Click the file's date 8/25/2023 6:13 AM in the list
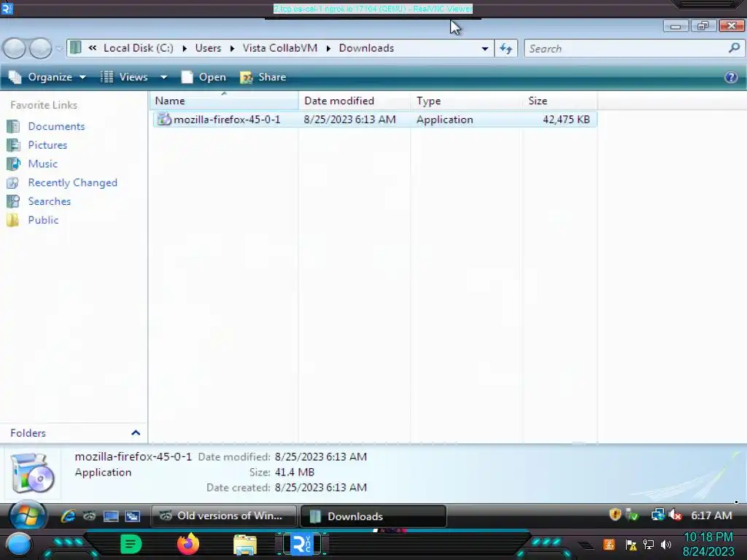This screenshot has height=560, width=747. (349, 120)
